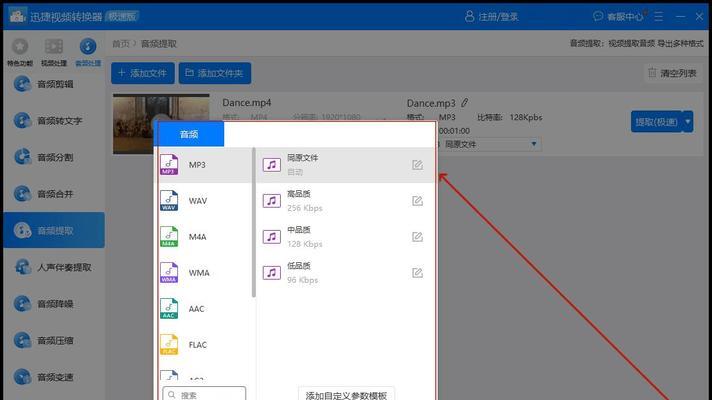Open the 视频处理 film icon

(54, 46)
